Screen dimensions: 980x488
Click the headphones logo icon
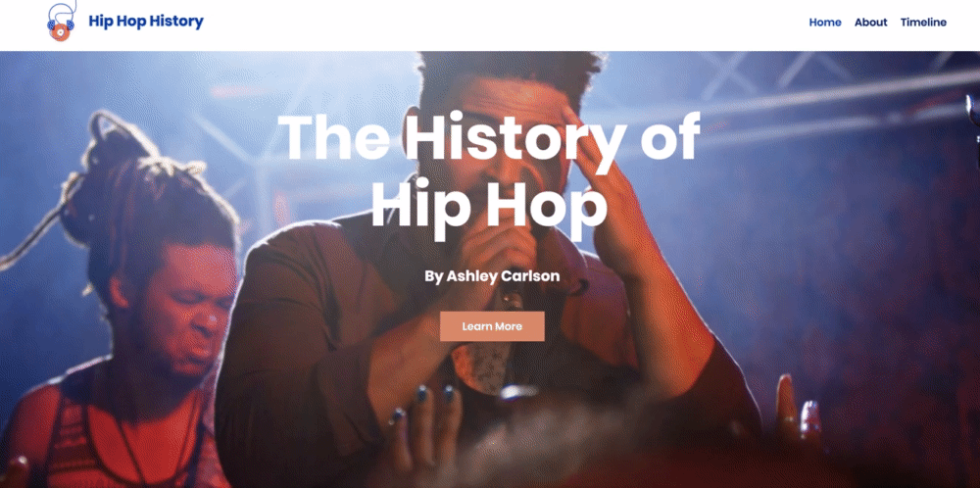coord(61,22)
